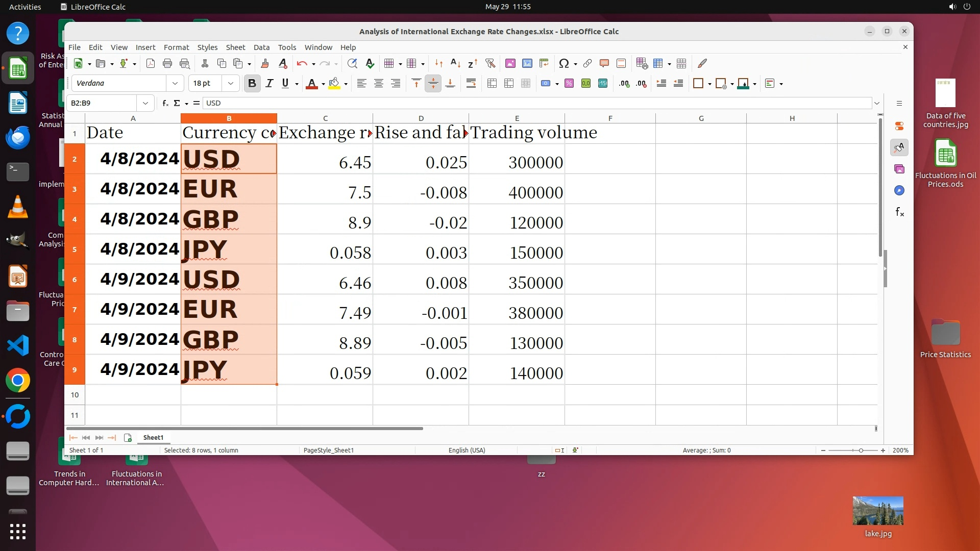
Task: Apply yellow background highlight color
Action: point(334,84)
